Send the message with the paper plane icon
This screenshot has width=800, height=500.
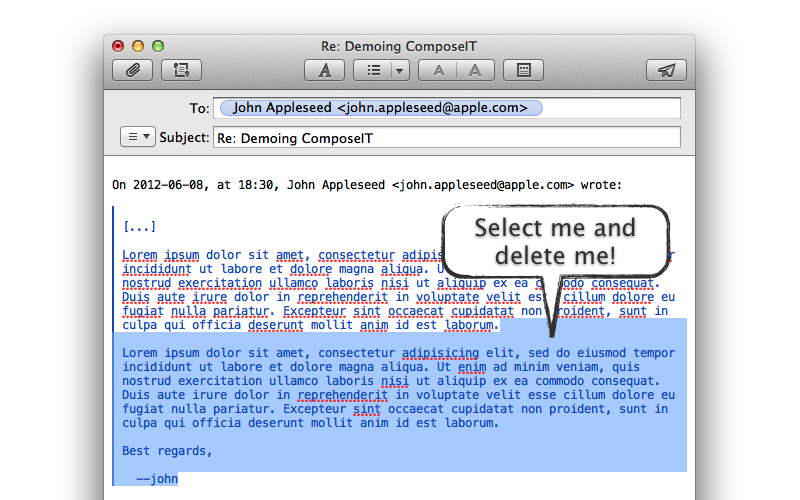click(666, 70)
